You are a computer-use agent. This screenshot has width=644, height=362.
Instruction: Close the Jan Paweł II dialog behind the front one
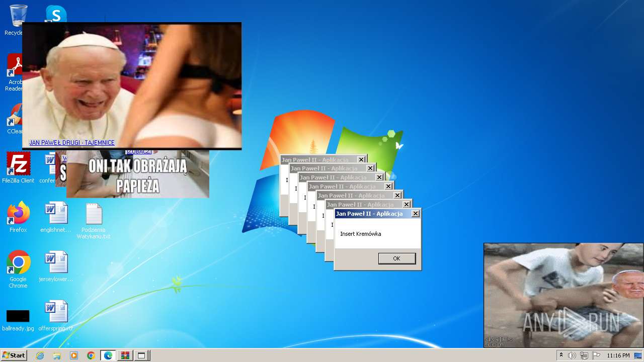407,205
